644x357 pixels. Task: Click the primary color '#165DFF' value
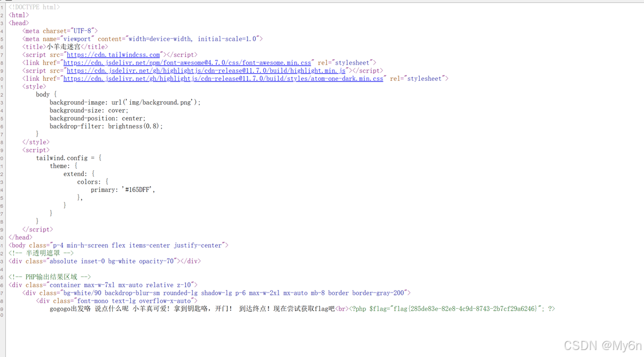click(138, 190)
